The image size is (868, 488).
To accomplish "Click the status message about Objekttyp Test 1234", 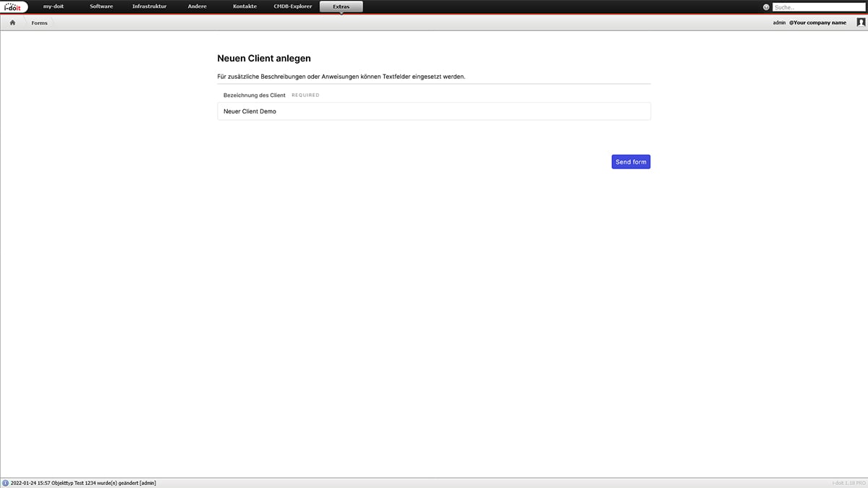I will click(83, 483).
